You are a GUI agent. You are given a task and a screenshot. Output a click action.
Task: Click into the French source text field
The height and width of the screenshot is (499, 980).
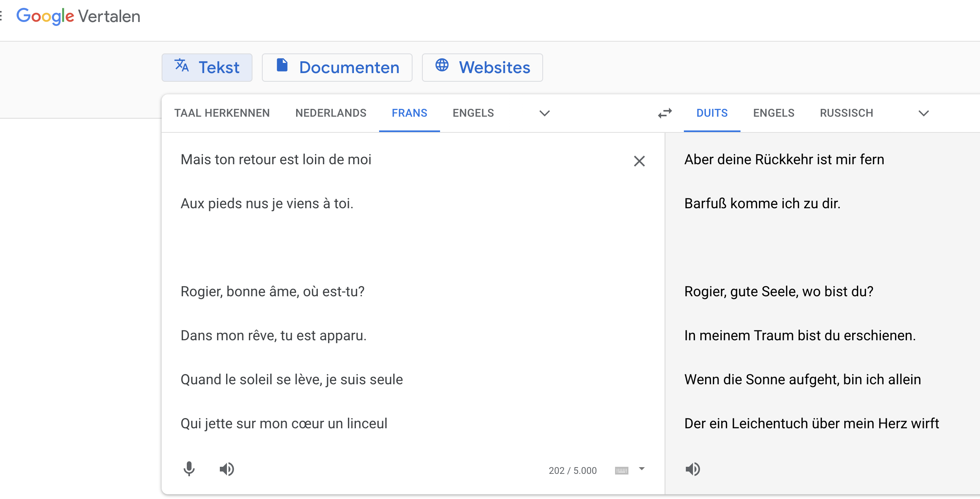(393, 248)
